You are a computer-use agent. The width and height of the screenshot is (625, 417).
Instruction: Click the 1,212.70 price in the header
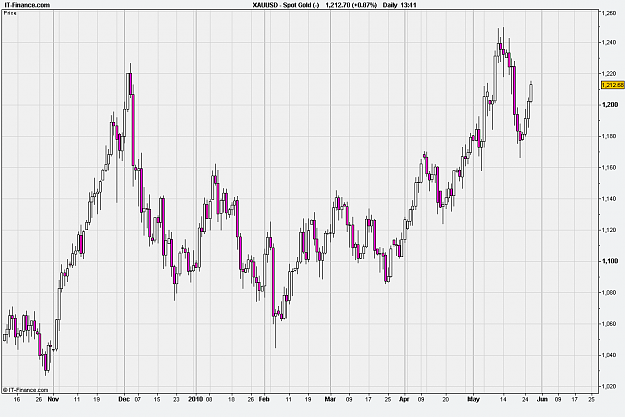click(338, 5)
